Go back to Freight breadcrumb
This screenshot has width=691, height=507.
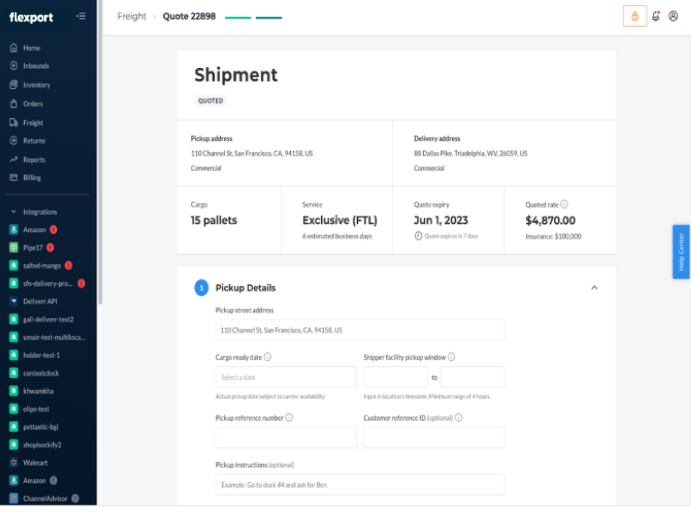[131, 16]
